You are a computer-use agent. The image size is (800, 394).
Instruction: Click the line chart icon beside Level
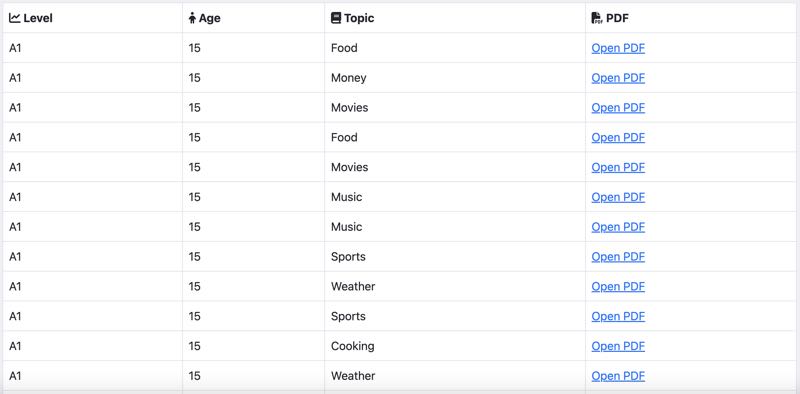[15, 18]
